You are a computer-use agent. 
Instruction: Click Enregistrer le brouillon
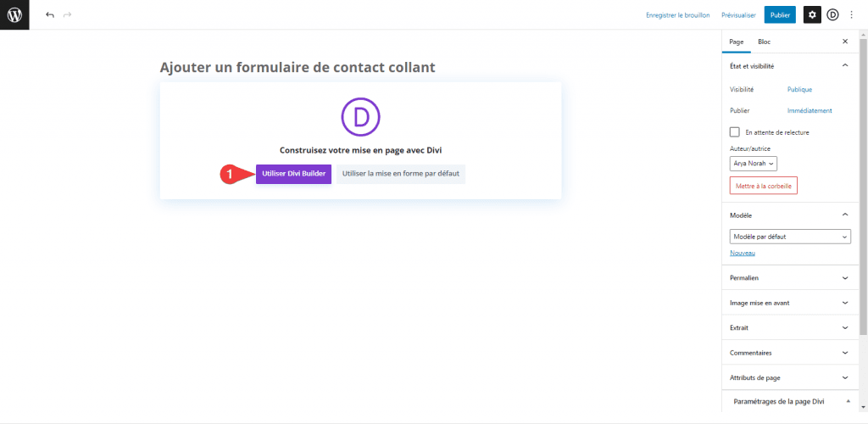[x=677, y=15]
